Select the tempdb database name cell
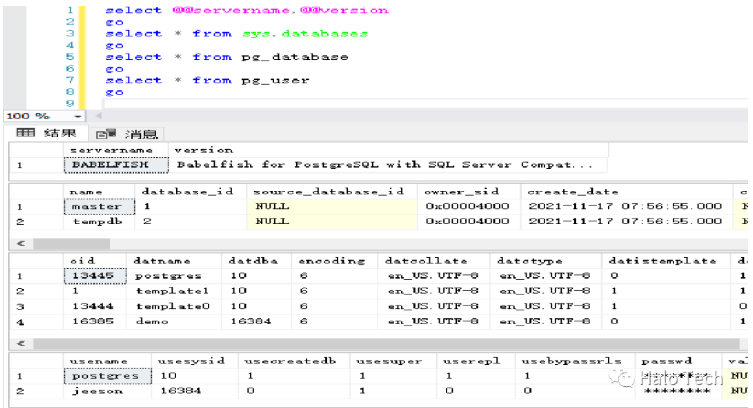The image size is (753, 408). 99,221
